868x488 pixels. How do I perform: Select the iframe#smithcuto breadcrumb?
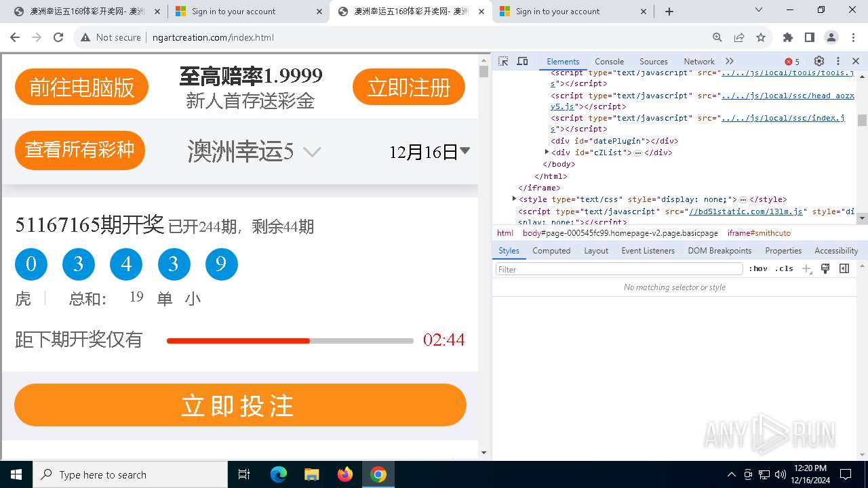pyautogui.click(x=759, y=232)
